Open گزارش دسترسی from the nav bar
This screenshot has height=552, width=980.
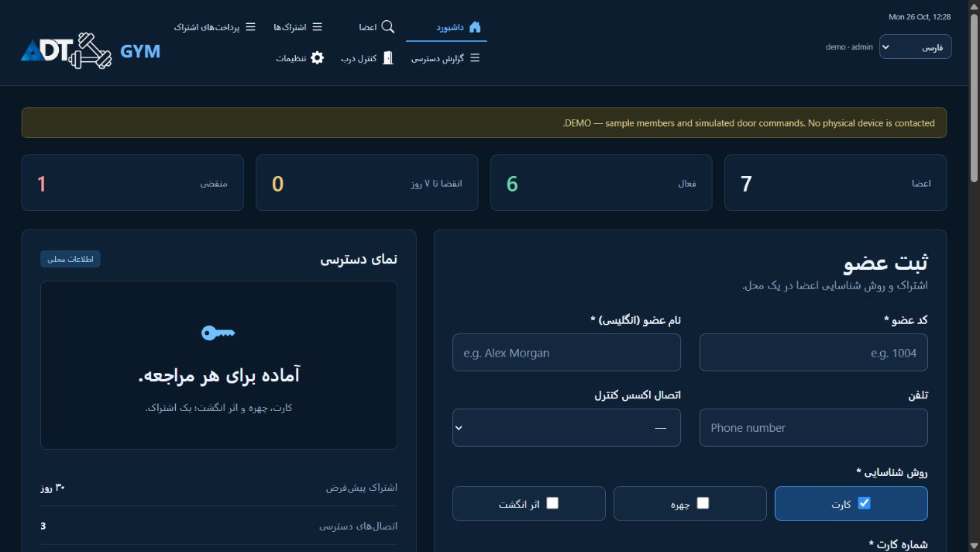coord(445,58)
